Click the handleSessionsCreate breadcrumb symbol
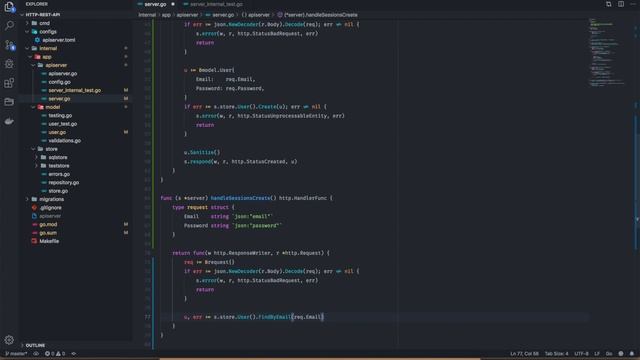 tap(317, 15)
